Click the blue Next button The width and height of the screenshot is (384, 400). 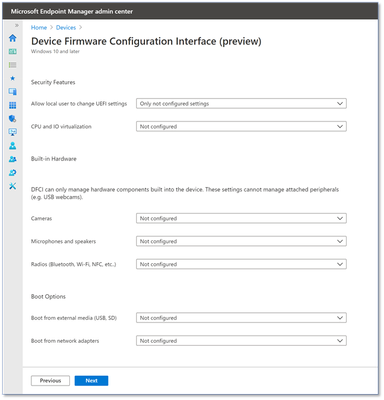tap(91, 381)
